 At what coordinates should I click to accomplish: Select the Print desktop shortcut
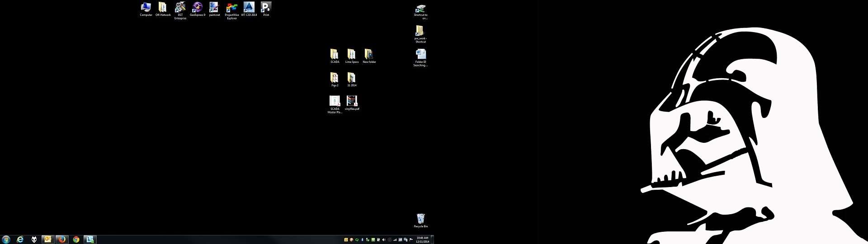pyautogui.click(x=266, y=9)
